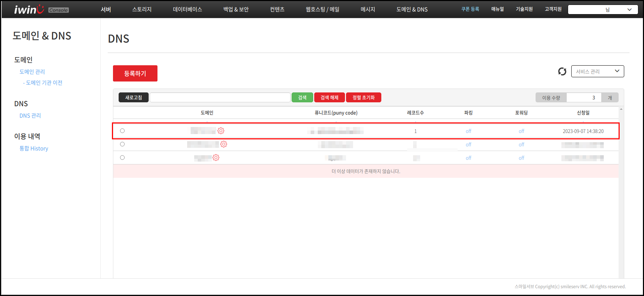Screen dimensions: 644x296
Task: Toggle parking off in the third row
Action: [x=468, y=158]
